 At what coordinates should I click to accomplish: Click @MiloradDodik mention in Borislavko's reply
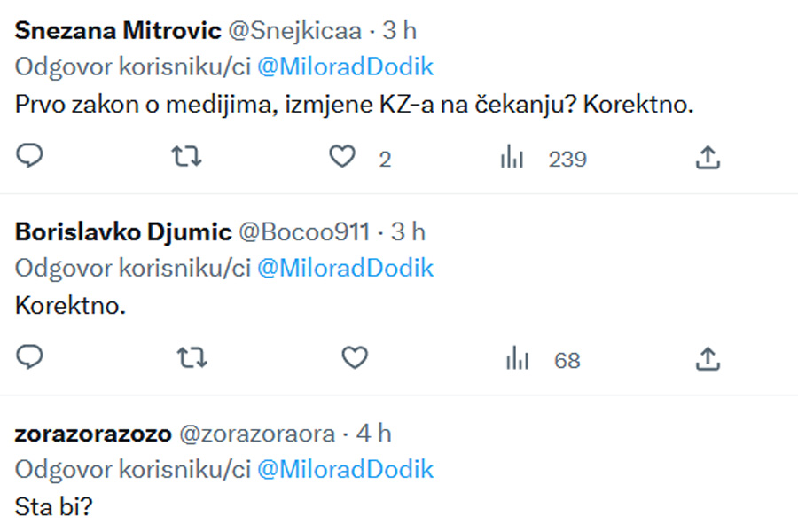point(345,268)
